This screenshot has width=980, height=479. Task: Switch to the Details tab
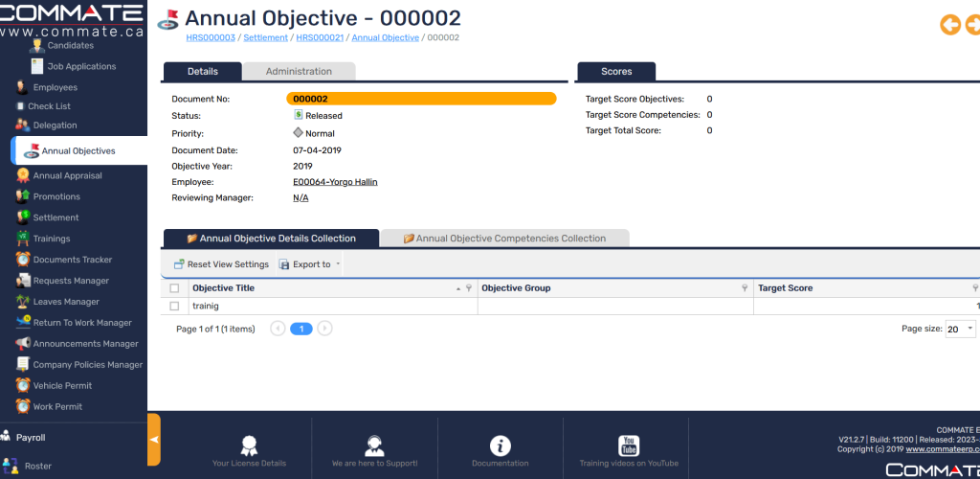pos(203,71)
